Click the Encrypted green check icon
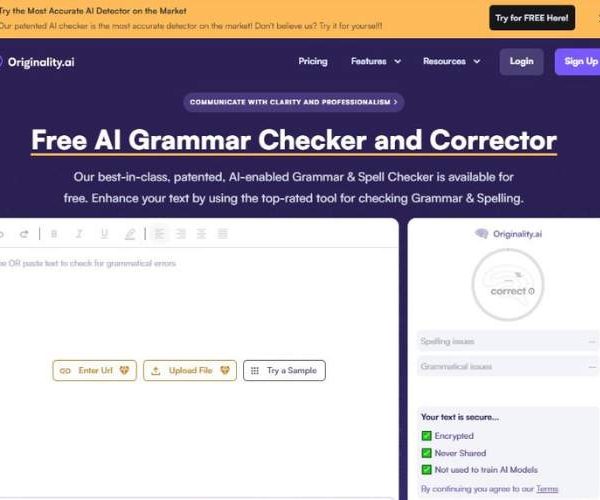 426,436
